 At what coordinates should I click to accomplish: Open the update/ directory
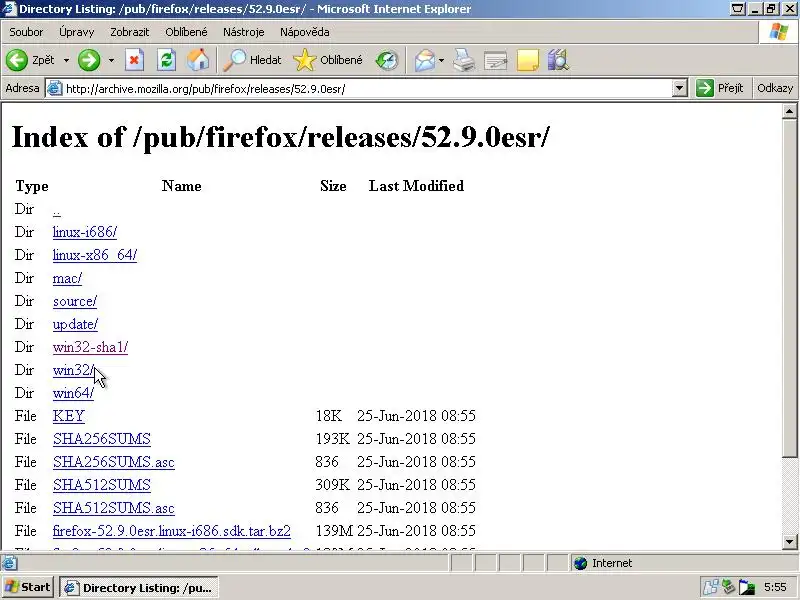coord(76,324)
